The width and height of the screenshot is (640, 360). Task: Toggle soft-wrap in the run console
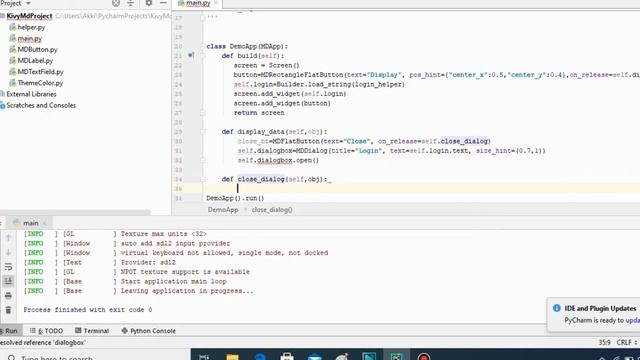(8, 267)
